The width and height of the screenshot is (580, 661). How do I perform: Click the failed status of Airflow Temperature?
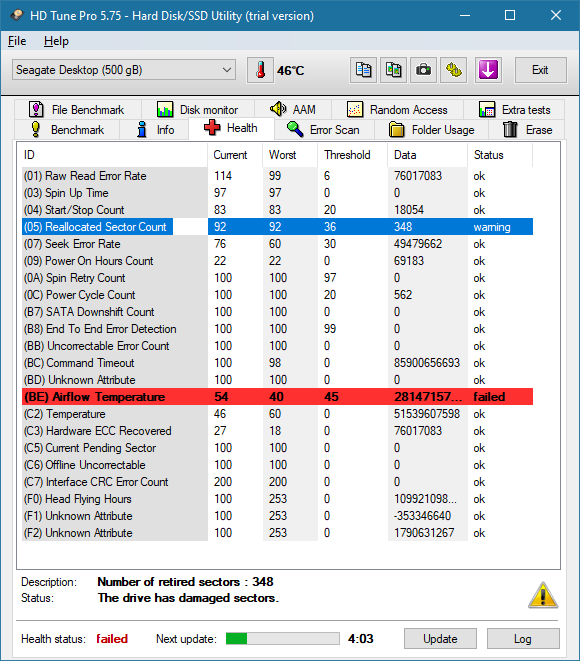point(489,397)
